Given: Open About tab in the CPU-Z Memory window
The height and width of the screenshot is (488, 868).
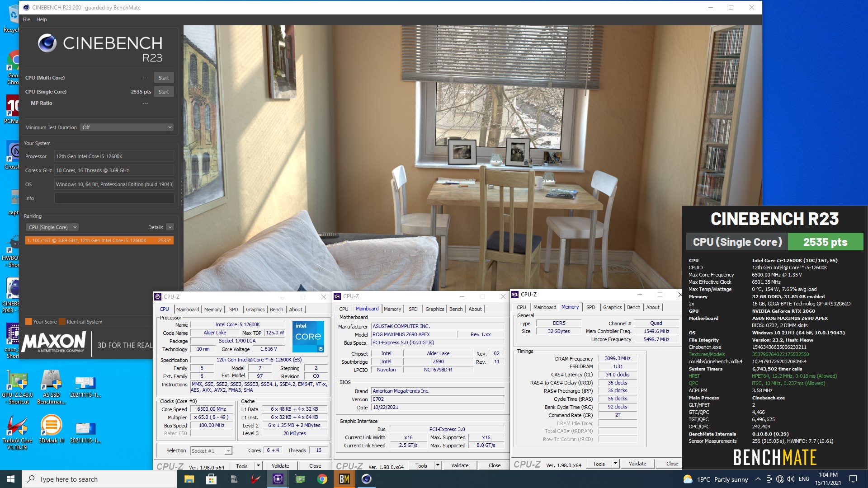Looking at the screenshot, I should point(652,307).
